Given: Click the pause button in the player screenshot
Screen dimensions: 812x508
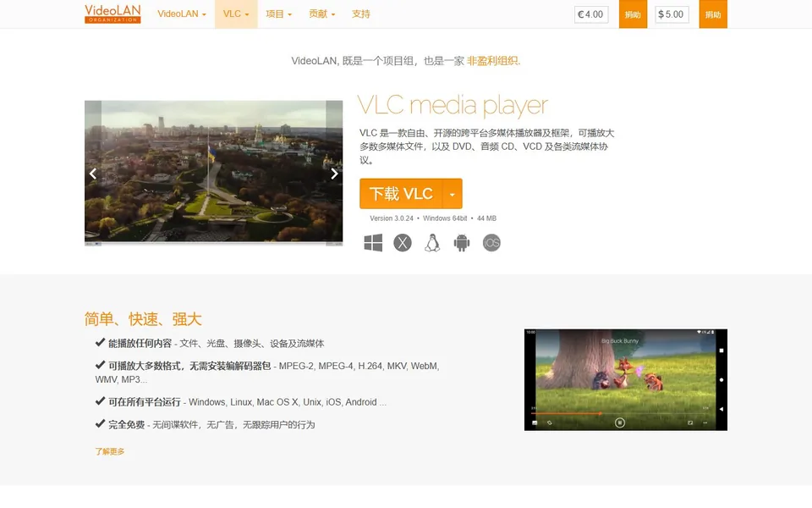Looking at the screenshot, I should (619, 422).
